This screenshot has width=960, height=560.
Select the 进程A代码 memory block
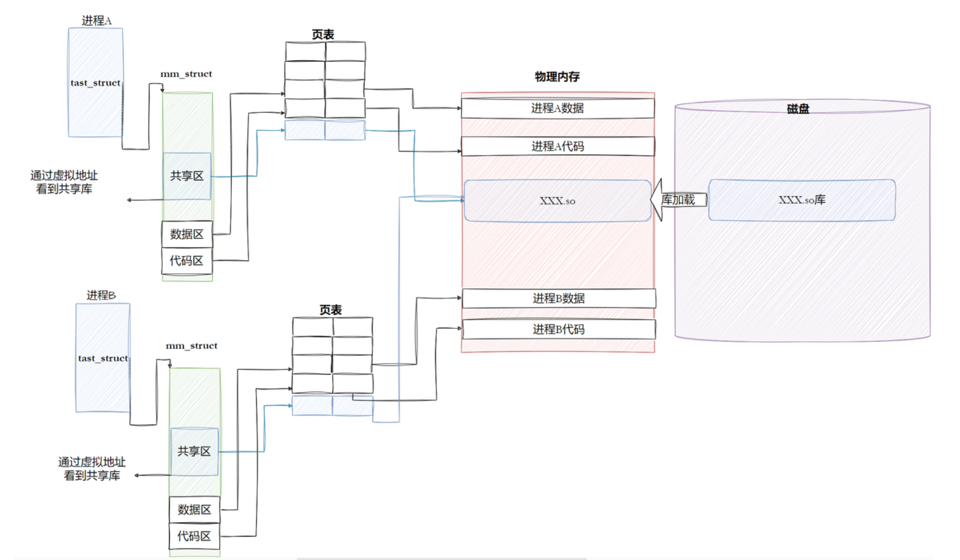point(558,146)
